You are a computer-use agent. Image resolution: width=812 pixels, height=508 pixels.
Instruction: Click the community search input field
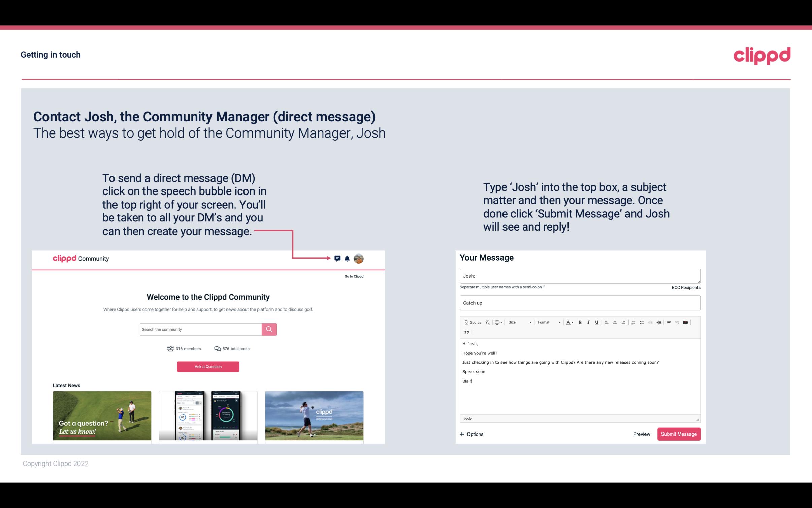click(200, 329)
